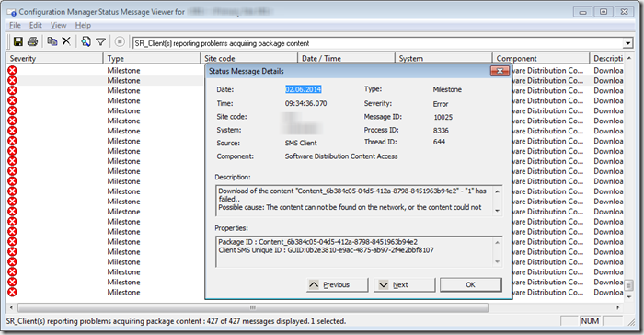Screen dimensions: 644x335
Task: Sort by the System column header
Action: pyautogui.click(x=443, y=58)
